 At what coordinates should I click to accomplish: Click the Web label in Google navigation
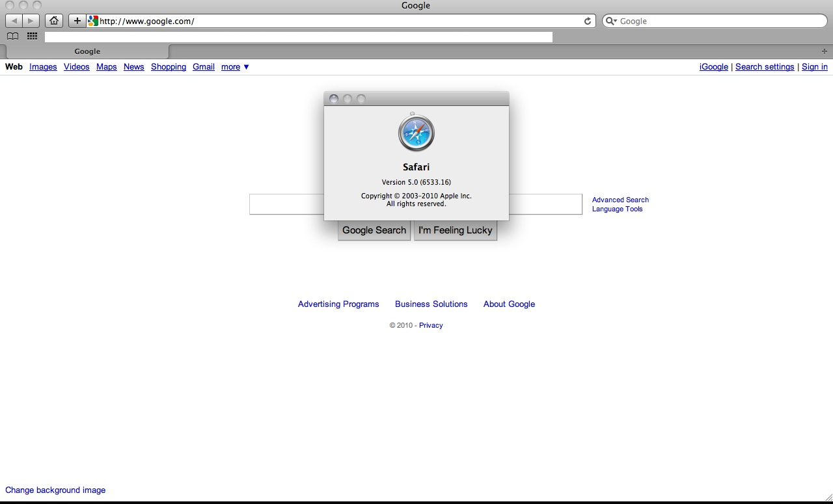point(14,67)
